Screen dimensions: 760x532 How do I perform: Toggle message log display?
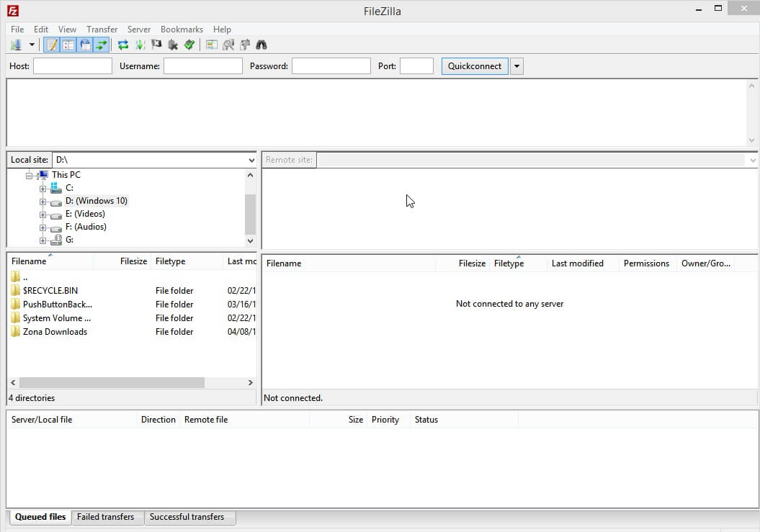click(52, 45)
